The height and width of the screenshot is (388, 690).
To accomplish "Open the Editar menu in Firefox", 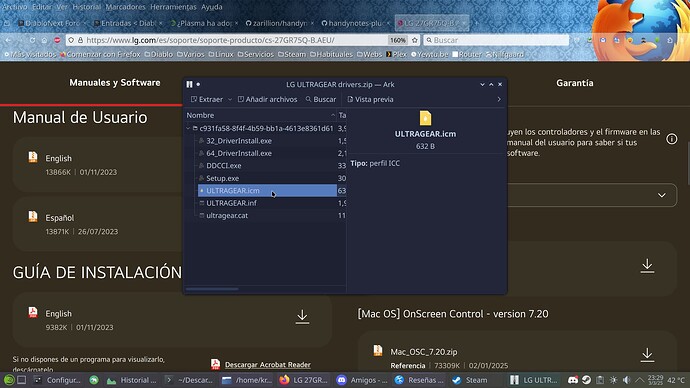I will pos(42,7).
